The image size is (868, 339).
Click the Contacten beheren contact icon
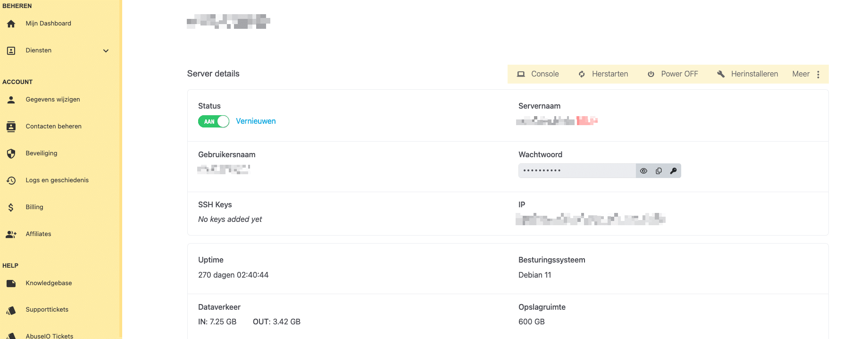pos(11,127)
